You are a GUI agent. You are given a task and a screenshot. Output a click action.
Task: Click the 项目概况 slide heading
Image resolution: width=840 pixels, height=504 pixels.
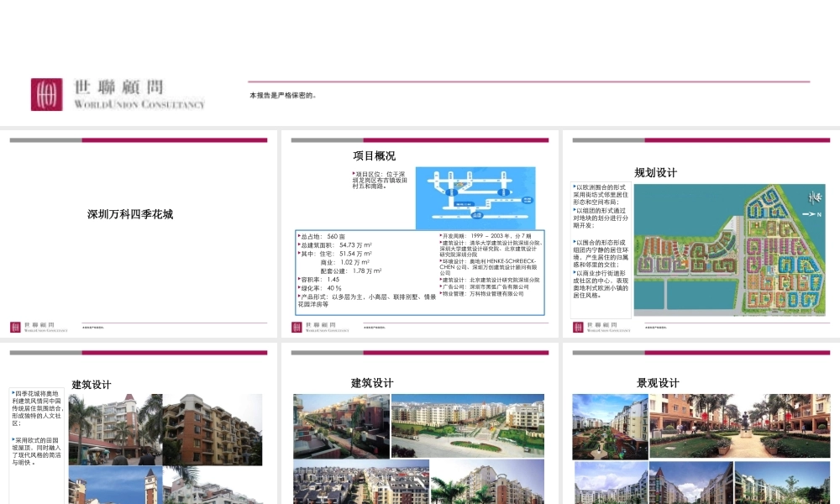point(374,156)
